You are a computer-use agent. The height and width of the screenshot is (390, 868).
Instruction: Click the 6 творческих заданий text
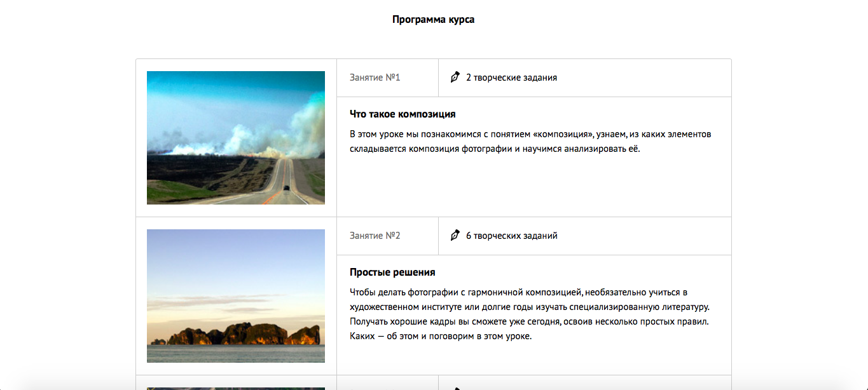click(512, 236)
